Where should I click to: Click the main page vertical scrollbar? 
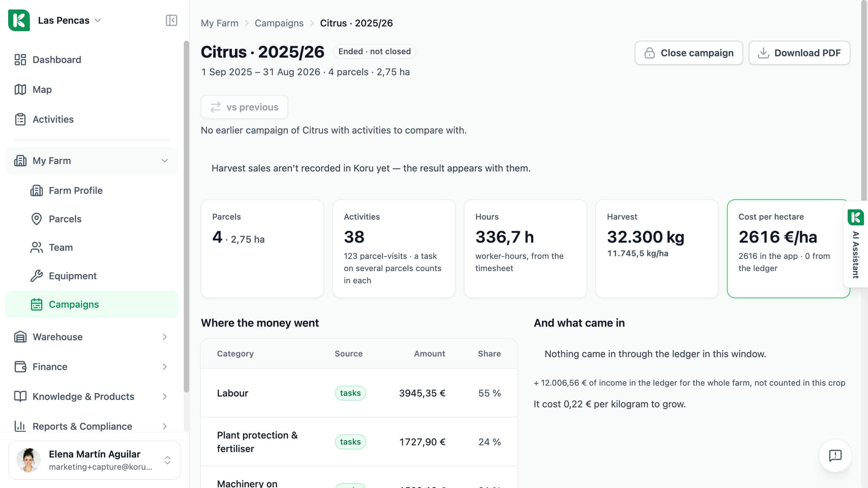[x=864, y=99]
